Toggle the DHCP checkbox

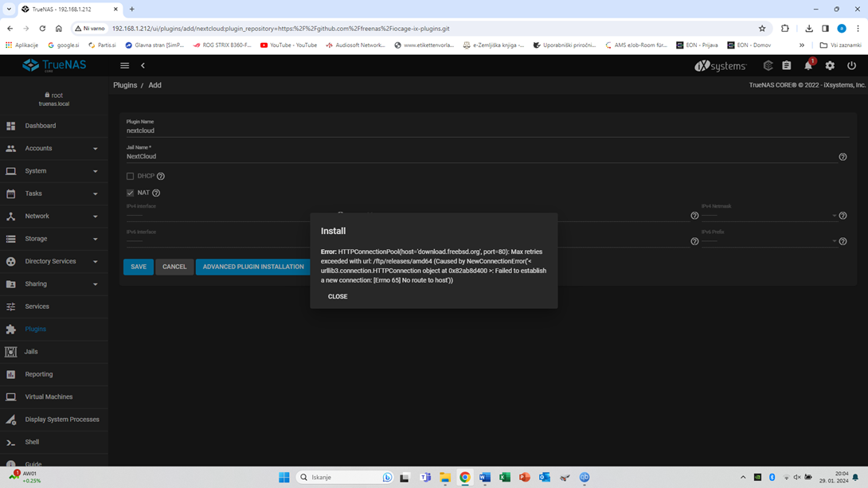coord(130,176)
